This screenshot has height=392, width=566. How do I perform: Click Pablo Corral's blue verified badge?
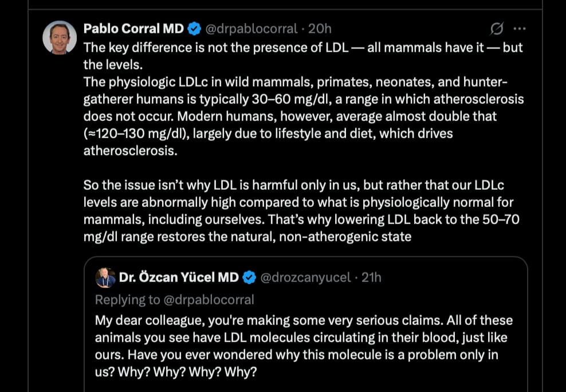tap(195, 29)
